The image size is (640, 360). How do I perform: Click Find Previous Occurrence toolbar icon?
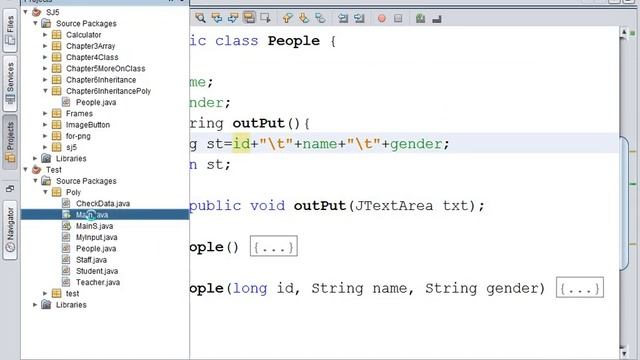pos(216,18)
